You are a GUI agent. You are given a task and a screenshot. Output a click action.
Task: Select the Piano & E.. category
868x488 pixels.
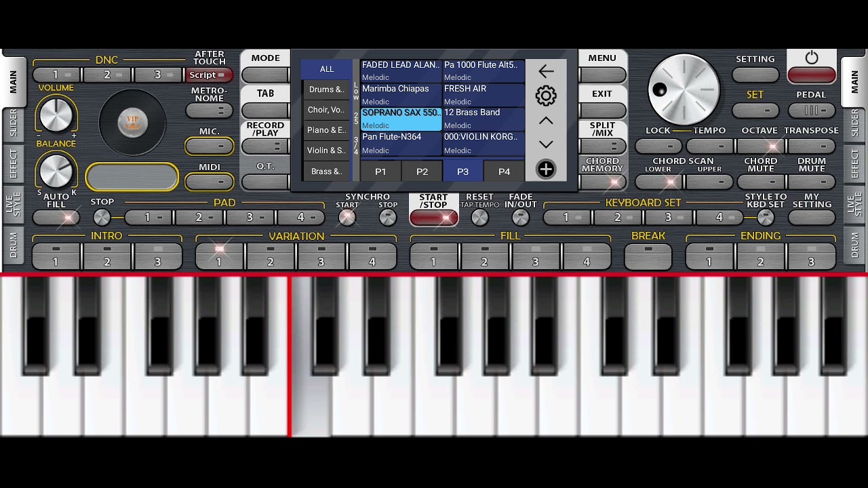coord(327,130)
